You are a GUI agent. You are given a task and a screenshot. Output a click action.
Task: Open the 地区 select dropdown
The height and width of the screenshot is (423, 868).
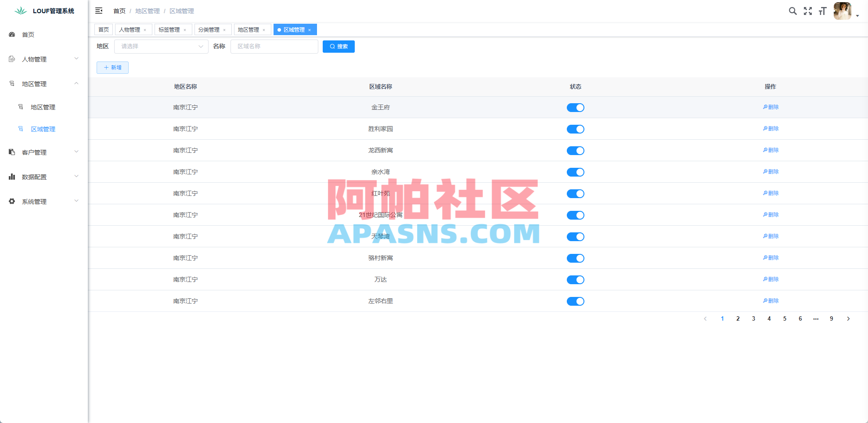point(161,47)
